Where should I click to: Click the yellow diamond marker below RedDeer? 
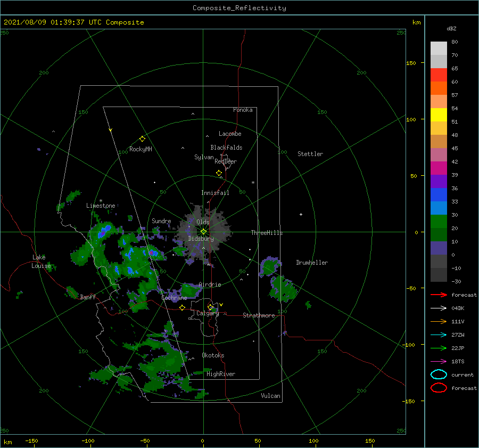coord(219,173)
